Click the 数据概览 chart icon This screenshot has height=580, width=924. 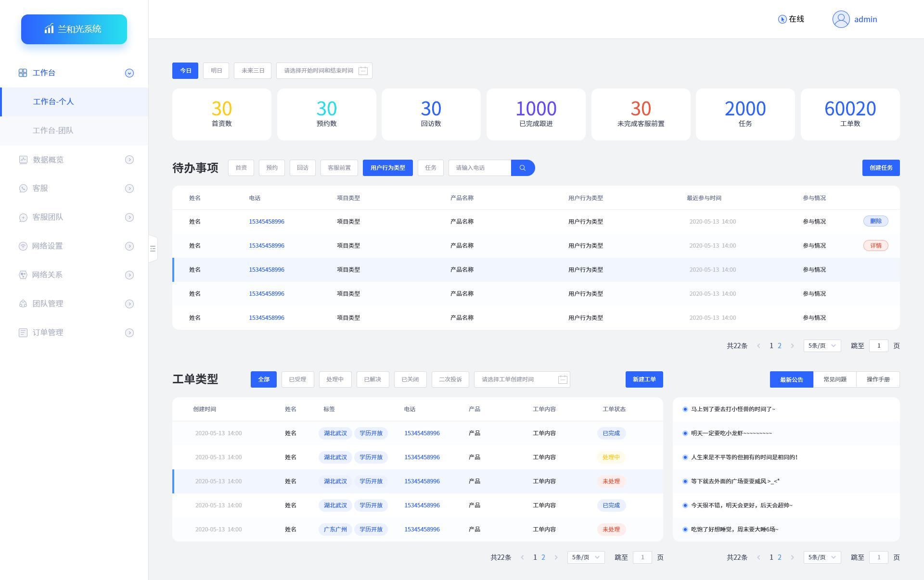(x=23, y=160)
